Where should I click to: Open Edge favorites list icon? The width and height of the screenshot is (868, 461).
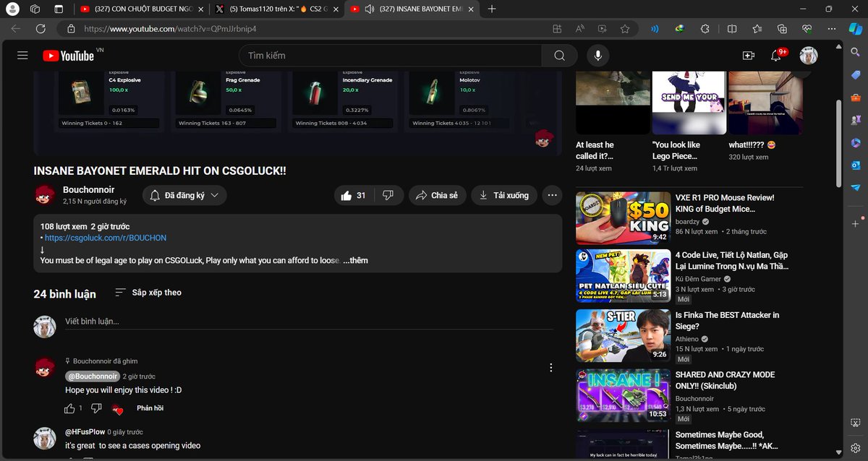pyautogui.click(x=757, y=29)
